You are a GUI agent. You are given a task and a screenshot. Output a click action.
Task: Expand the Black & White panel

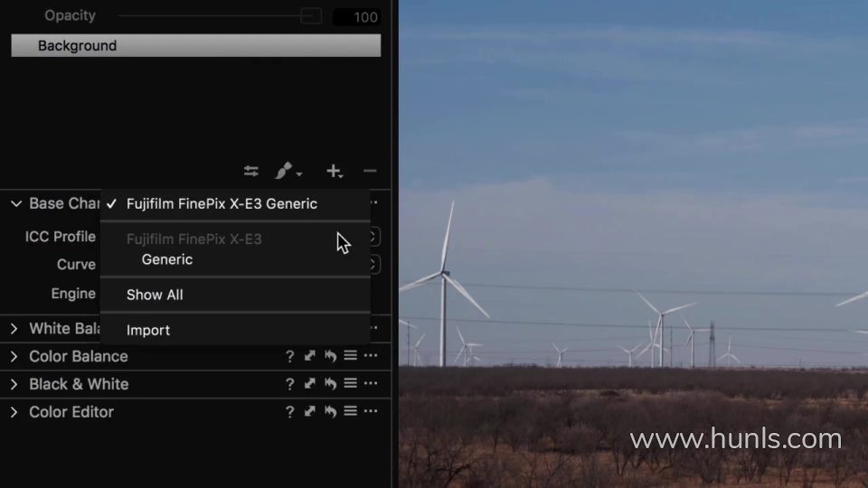(14, 384)
